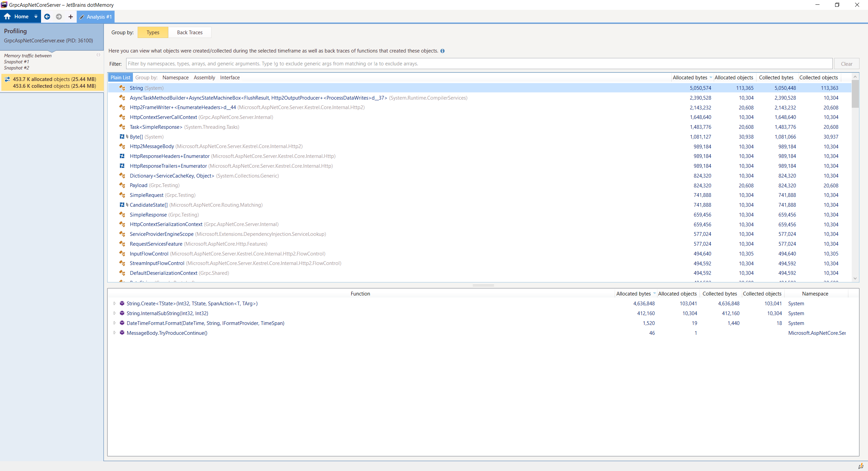Click icon of Http2MessageBody row

click(122, 146)
